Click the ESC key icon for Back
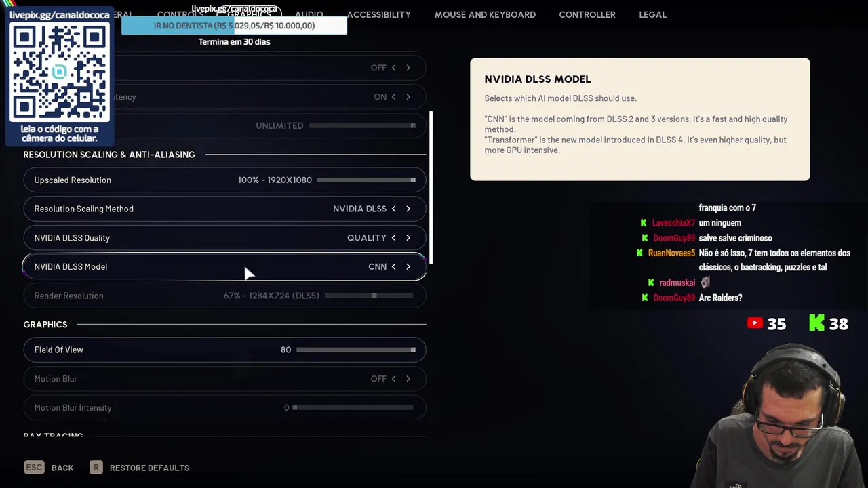This screenshot has width=868, height=488. [34, 468]
